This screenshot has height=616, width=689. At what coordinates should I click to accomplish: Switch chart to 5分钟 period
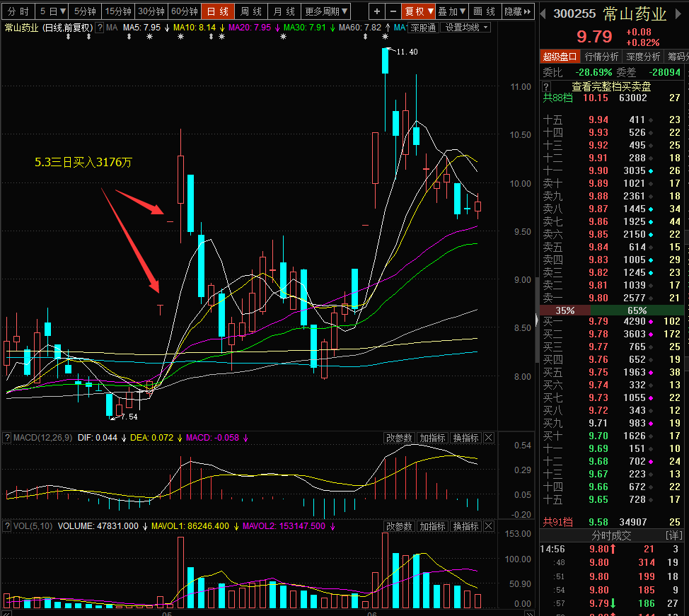(x=85, y=11)
